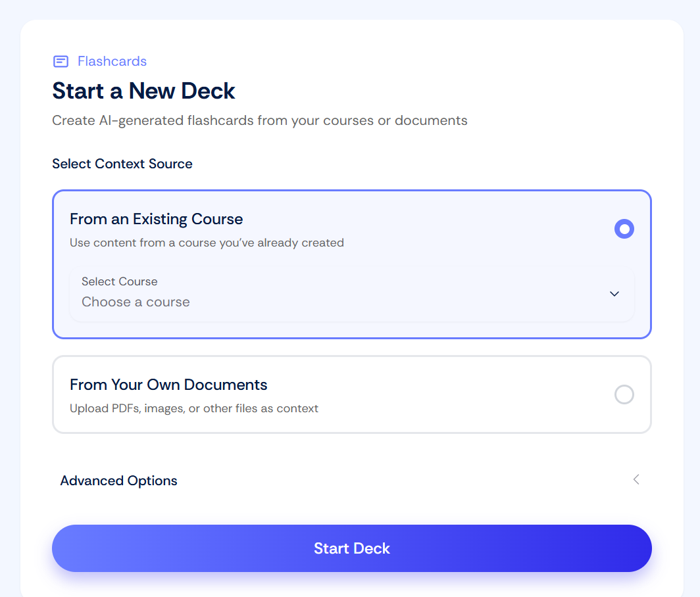Click the Flashcards breadcrumb label

[112, 61]
